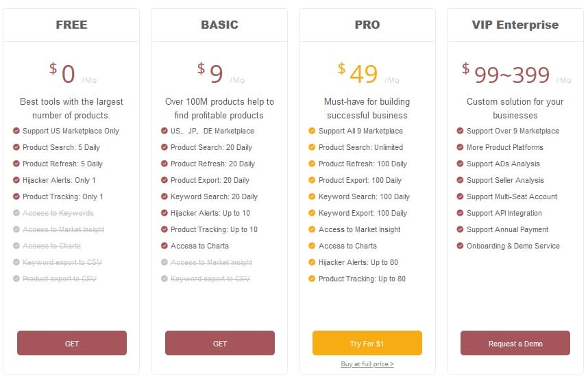Viewport: 588px width, 382px height.
Task: Click the GET button under FREE plan
Action: (72, 343)
